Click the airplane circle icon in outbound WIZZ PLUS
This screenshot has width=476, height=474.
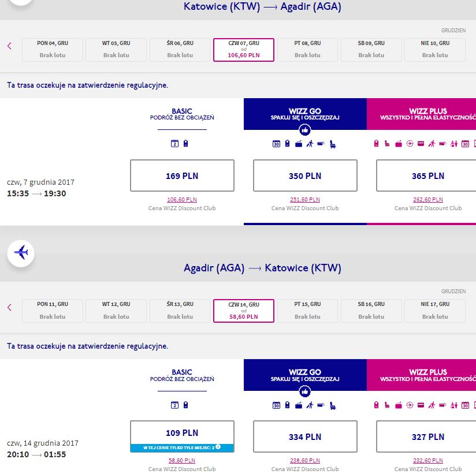pos(410,144)
